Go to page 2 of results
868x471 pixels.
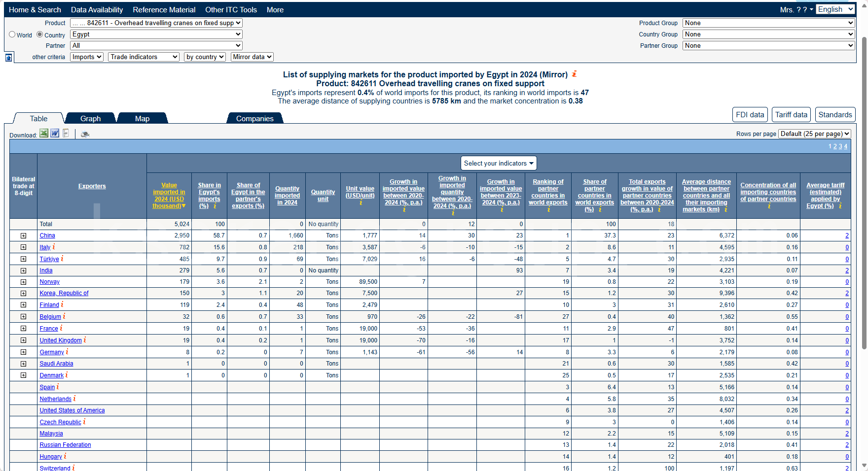pos(835,146)
